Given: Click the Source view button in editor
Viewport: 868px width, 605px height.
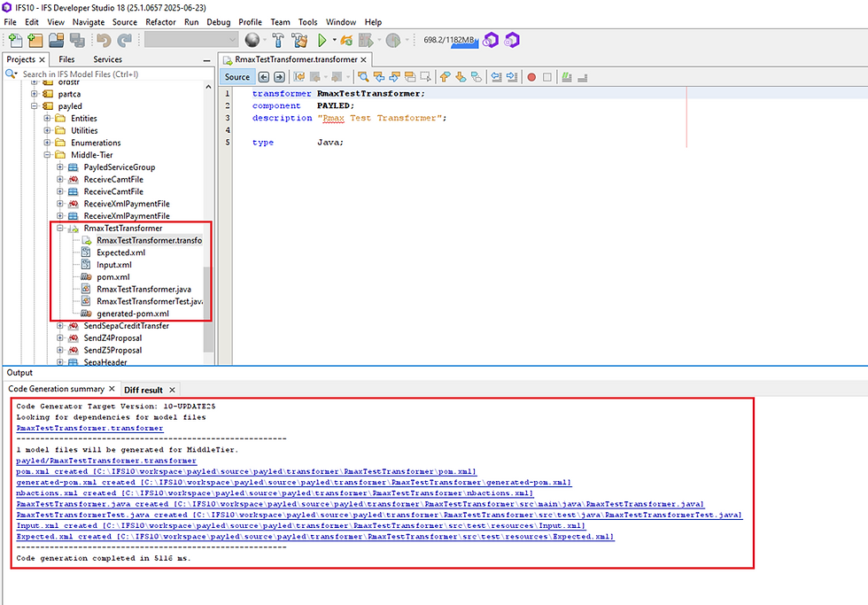Looking at the screenshot, I should [237, 77].
